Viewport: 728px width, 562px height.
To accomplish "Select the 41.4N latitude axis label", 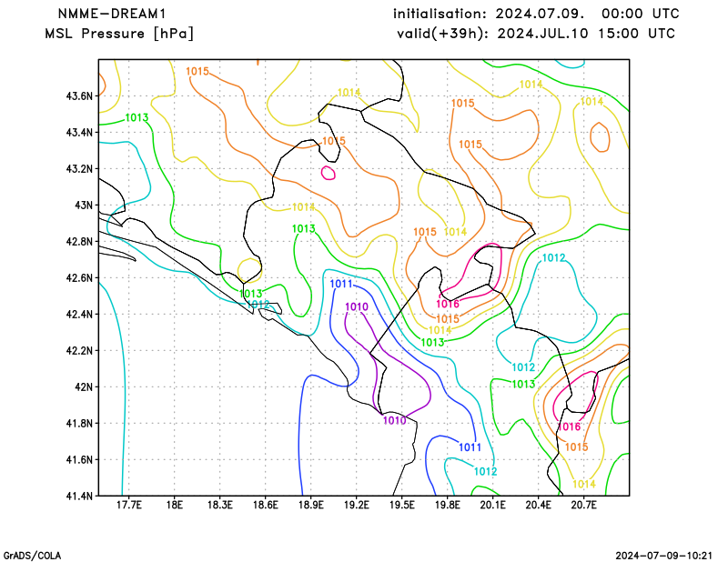I will (x=79, y=496).
